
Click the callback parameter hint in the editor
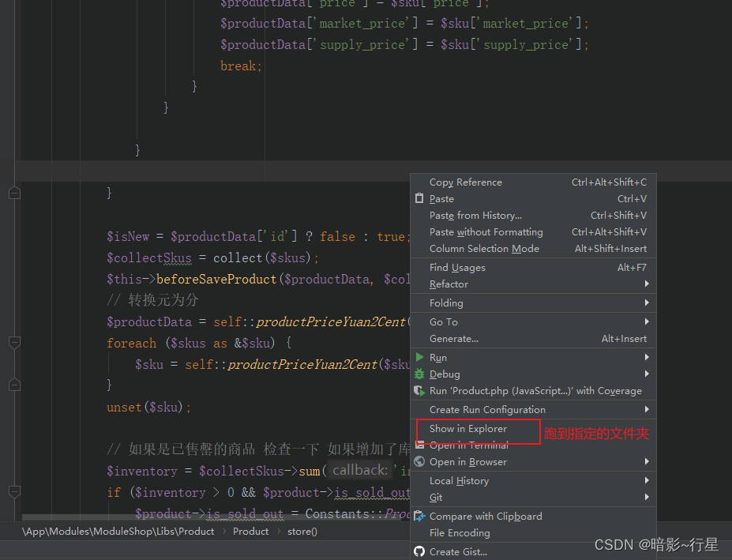(360, 470)
